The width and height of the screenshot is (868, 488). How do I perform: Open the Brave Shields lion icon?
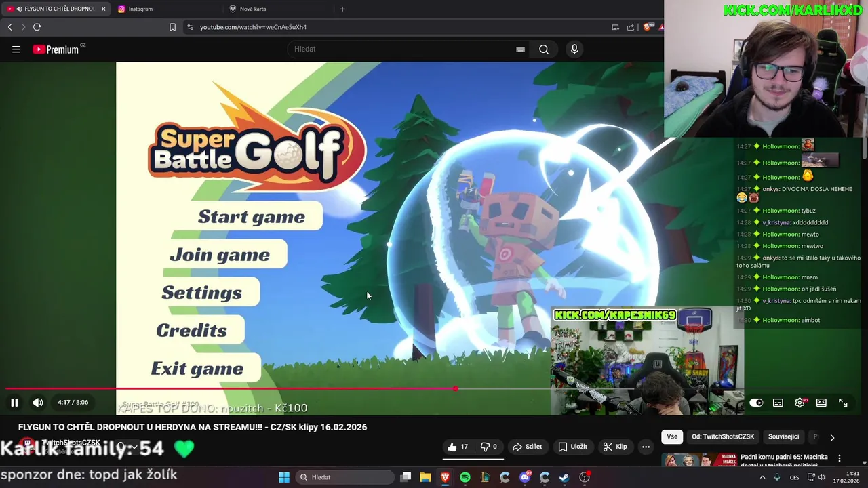(647, 27)
